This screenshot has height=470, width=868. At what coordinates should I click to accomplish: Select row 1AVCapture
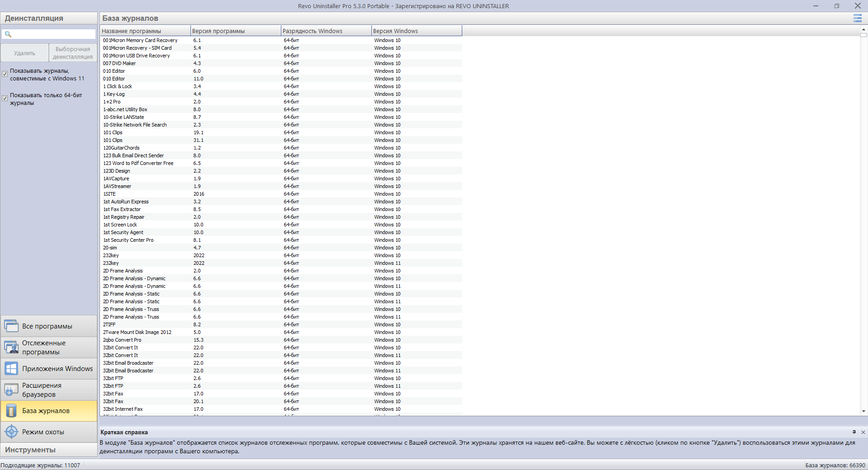[281, 179]
